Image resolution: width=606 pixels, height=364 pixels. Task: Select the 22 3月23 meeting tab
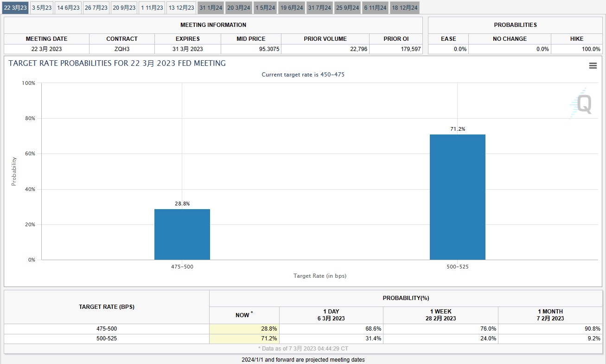coord(15,7)
